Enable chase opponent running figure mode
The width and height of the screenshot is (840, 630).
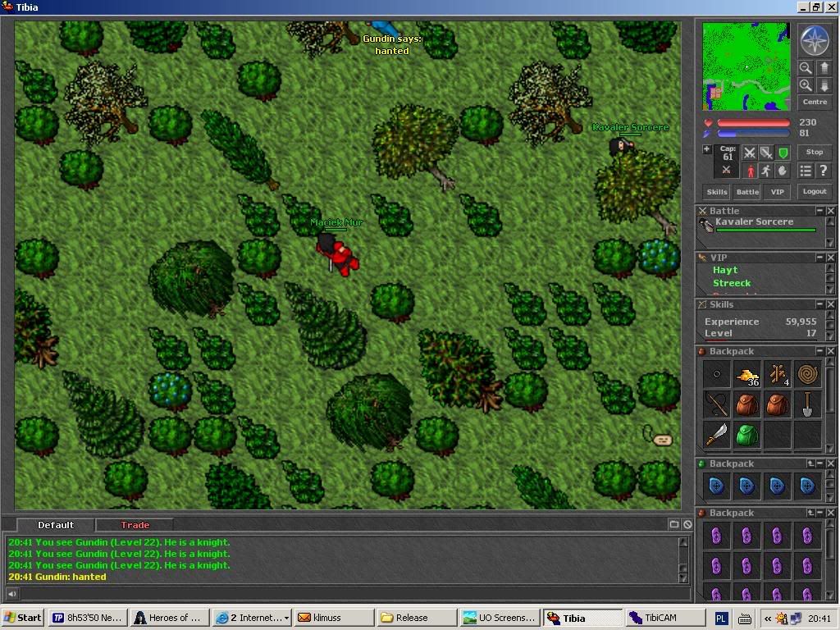[x=766, y=171]
